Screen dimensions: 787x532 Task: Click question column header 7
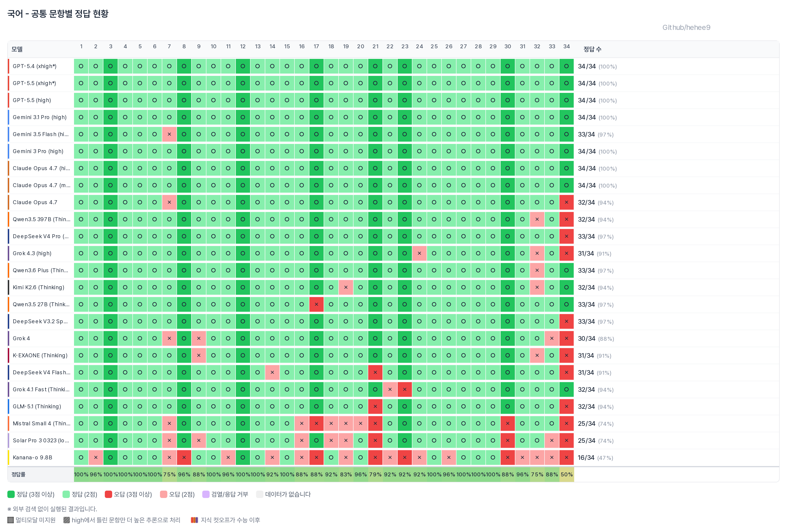(169, 46)
